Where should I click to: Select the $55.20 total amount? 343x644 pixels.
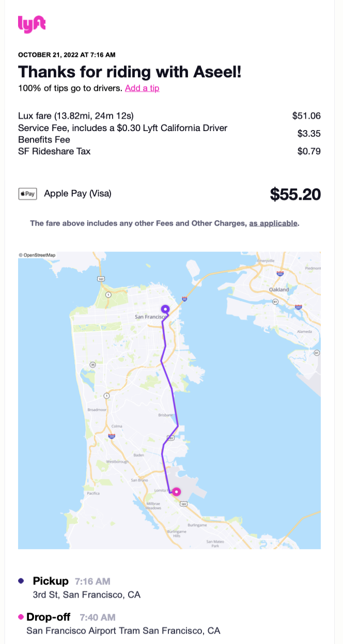click(295, 195)
